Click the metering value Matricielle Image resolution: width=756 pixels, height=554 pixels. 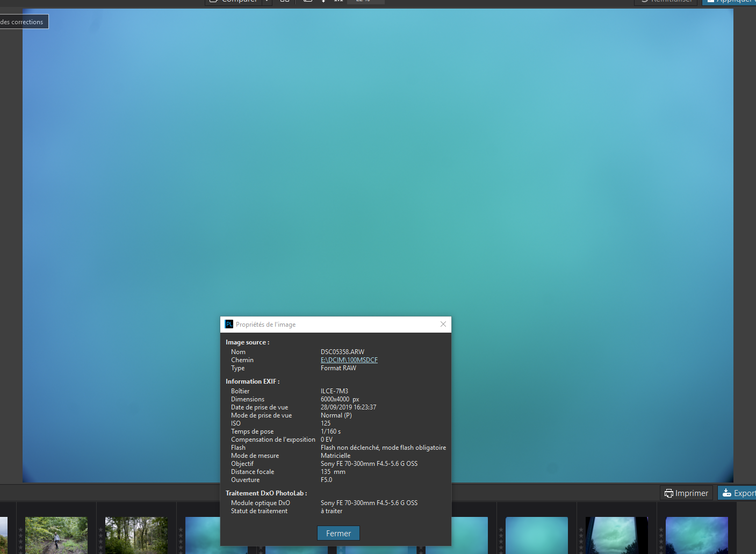[x=335, y=456]
